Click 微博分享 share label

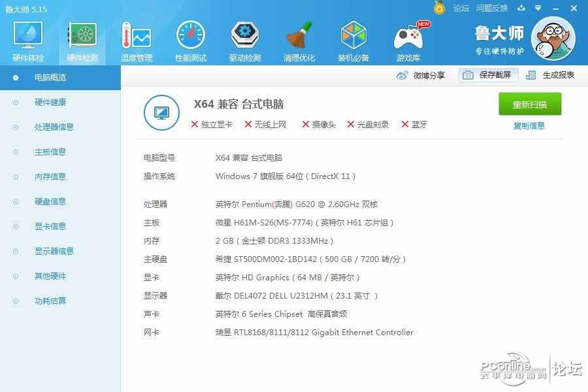point(429,75)
